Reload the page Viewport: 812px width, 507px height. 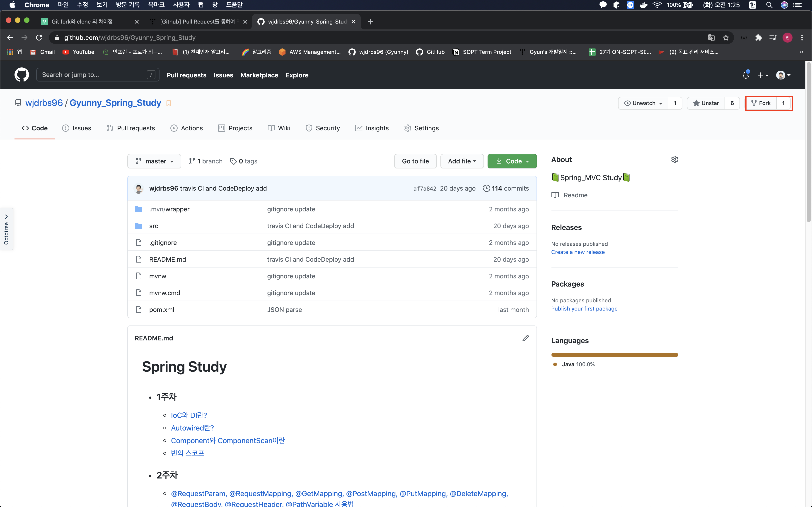pyautogui.click(x=39, y=38)
